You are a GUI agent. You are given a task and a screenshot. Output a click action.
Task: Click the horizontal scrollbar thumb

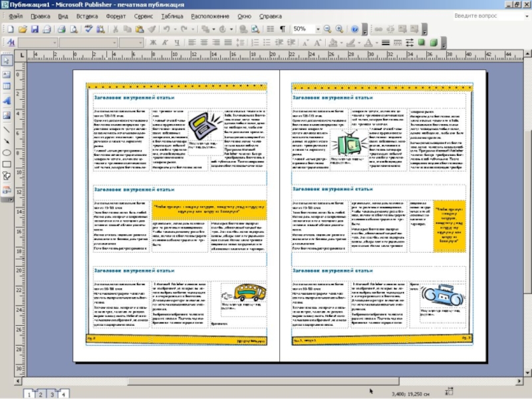[x=263, y=381]
